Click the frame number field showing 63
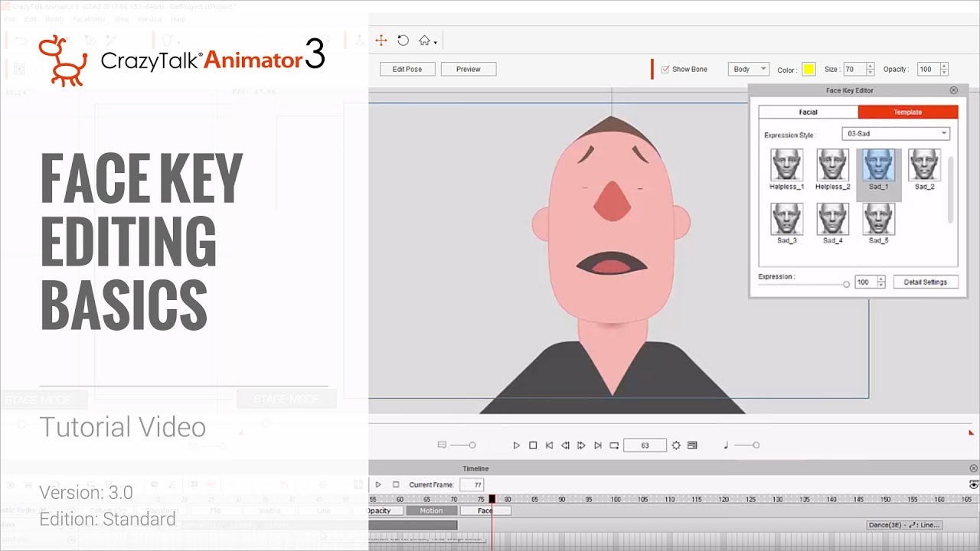 click(x=645, y=445)
